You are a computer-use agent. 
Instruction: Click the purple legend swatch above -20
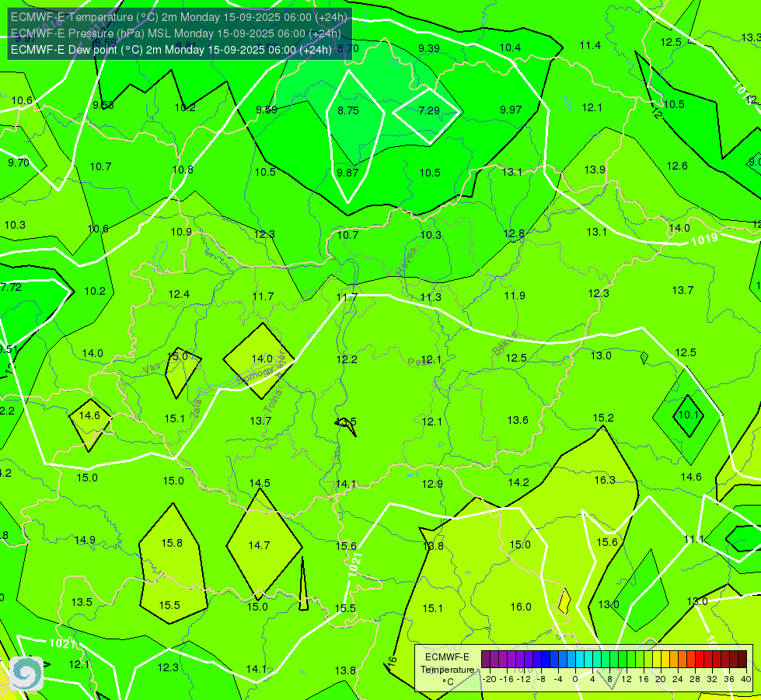point(485,660)
